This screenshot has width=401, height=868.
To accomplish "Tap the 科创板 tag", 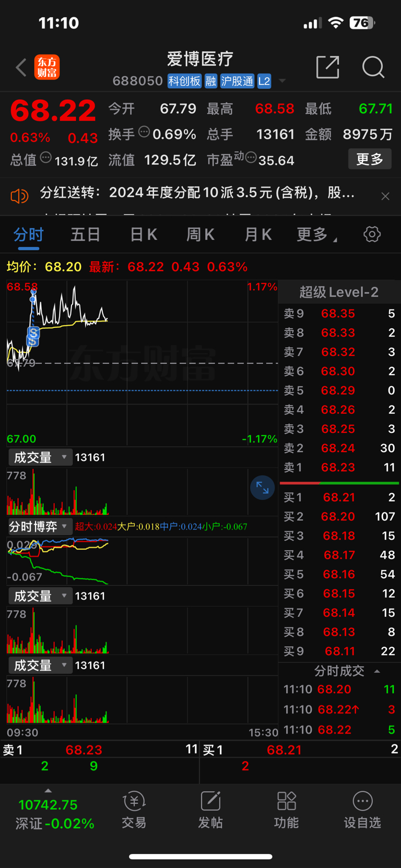I will [x=184, y=81].
